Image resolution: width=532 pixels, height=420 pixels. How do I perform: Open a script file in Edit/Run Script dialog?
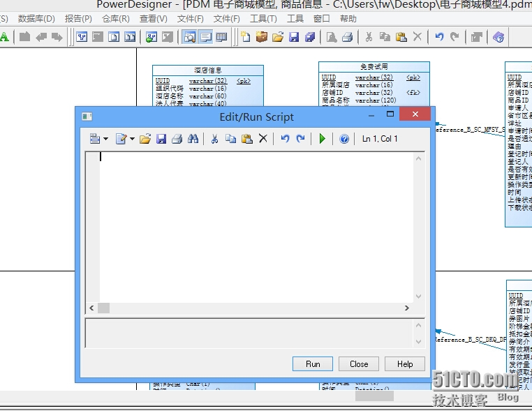tap(145, 139)
